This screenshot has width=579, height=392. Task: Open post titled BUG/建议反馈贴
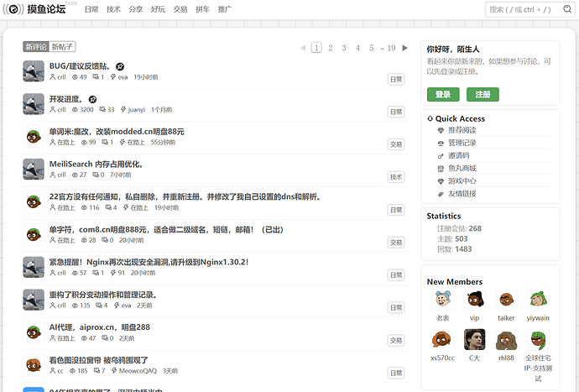80,66
